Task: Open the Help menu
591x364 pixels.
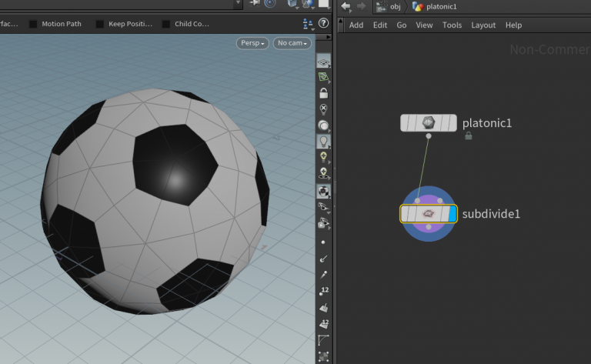Action: point(513,25)
